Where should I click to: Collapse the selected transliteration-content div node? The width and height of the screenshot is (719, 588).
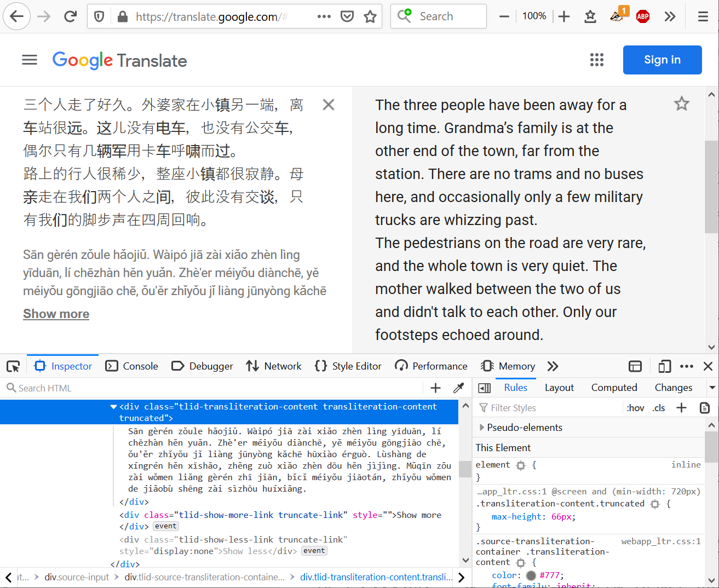point(113,406)
